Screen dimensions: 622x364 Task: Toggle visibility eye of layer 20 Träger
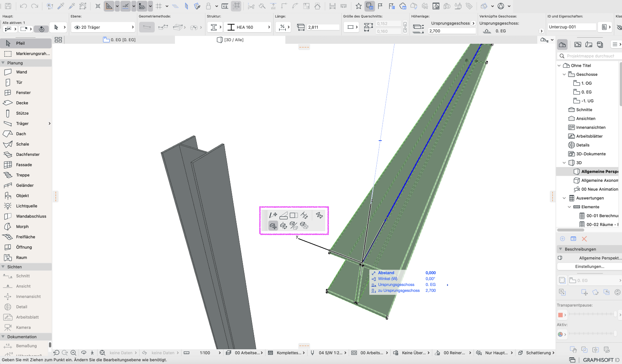coord(77,27)
